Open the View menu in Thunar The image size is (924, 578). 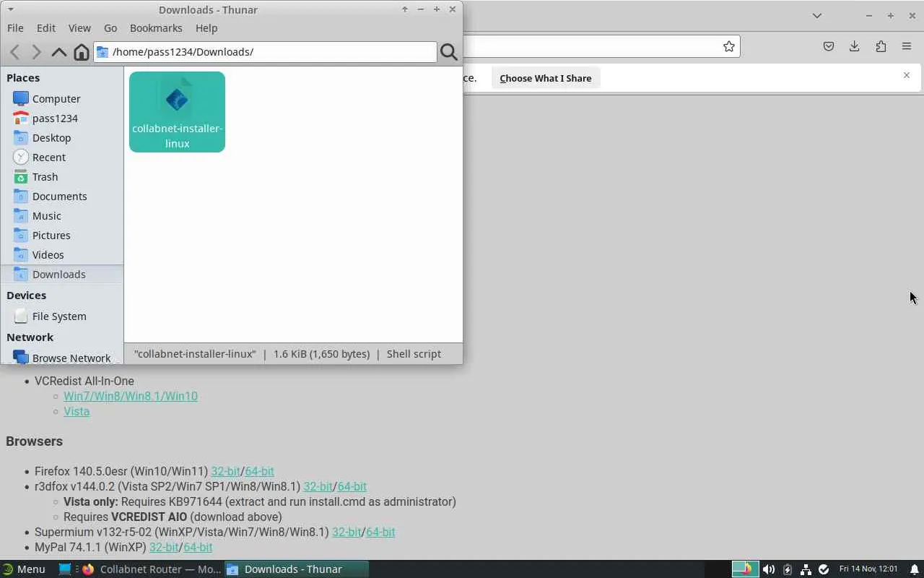(79, 28)
